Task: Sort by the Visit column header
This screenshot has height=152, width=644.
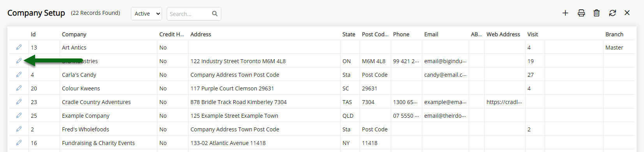Action: pos(533,34)
